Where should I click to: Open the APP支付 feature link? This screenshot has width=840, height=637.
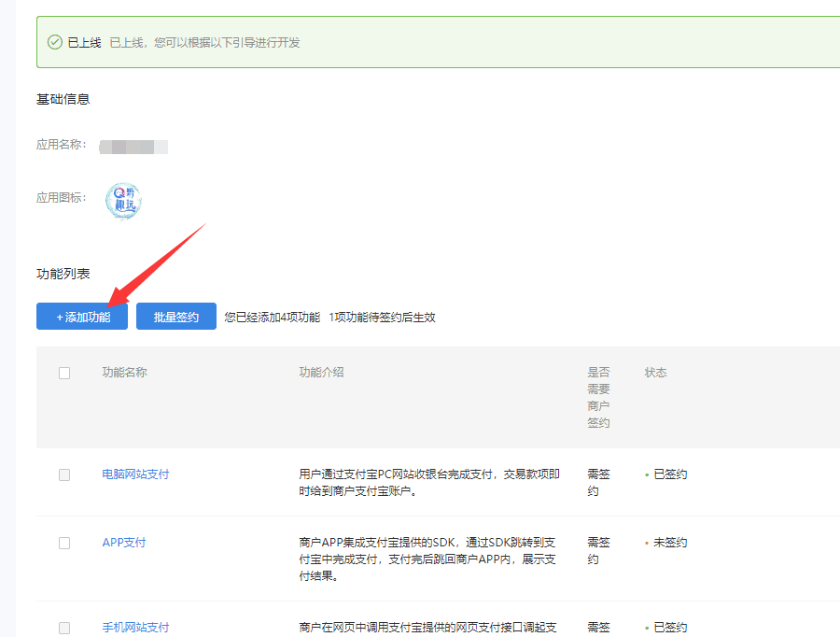coord(124,543)
